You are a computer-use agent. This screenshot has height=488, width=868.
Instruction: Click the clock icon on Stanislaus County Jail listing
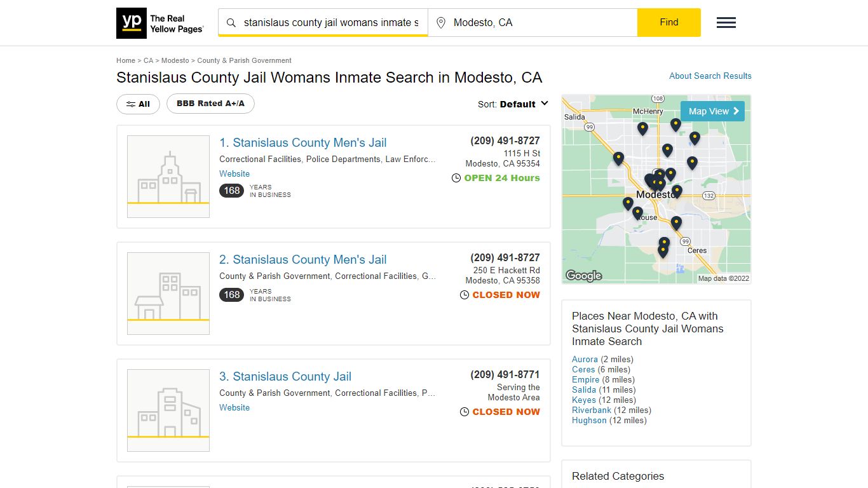465,412
